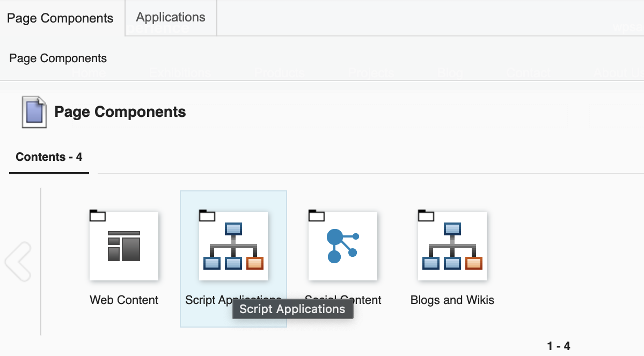This screenshot has height=356, width=644.
Task: Click the folder icon on the Blogs and Wikis tile
Action: tap(426, 214)
